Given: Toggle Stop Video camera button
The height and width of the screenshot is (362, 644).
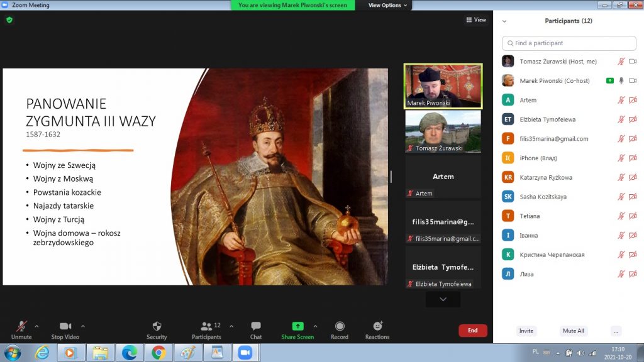Looking at the screenshot, I should coord(65,326).
